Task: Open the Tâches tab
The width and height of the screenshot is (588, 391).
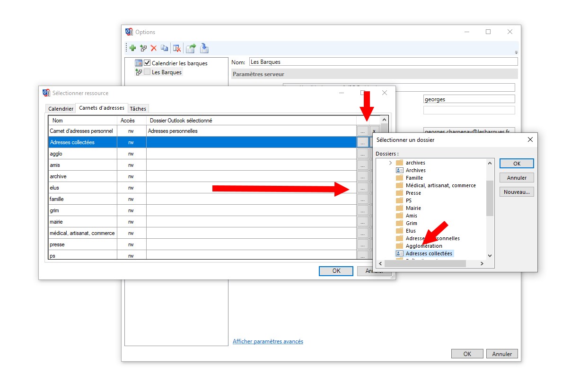Action: (138, 109)
